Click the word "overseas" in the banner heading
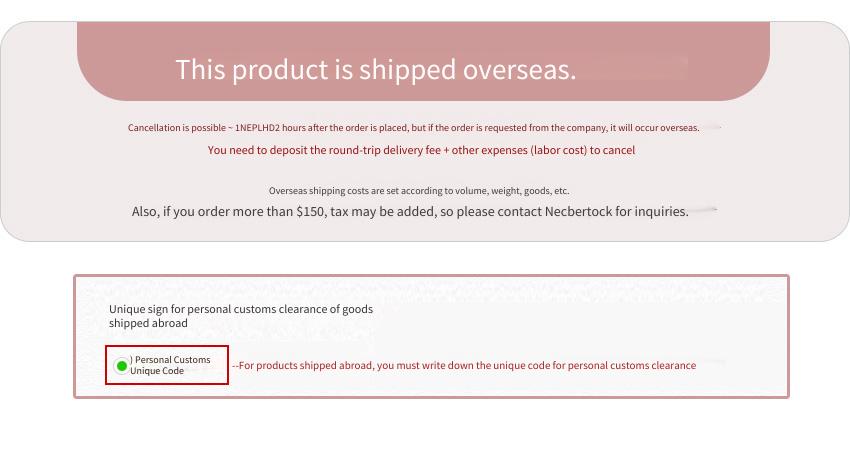 [519, 70]
